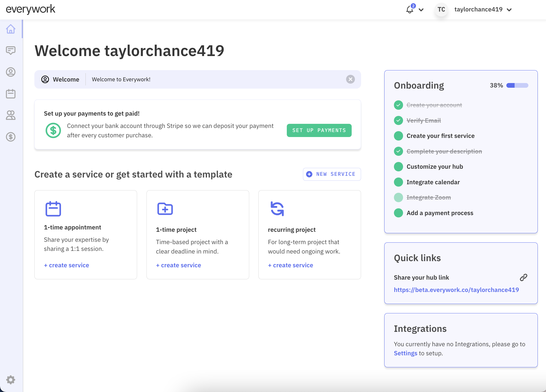
Task: Dismiss the Welcome to Everywork banner
Action: (350, 79)
